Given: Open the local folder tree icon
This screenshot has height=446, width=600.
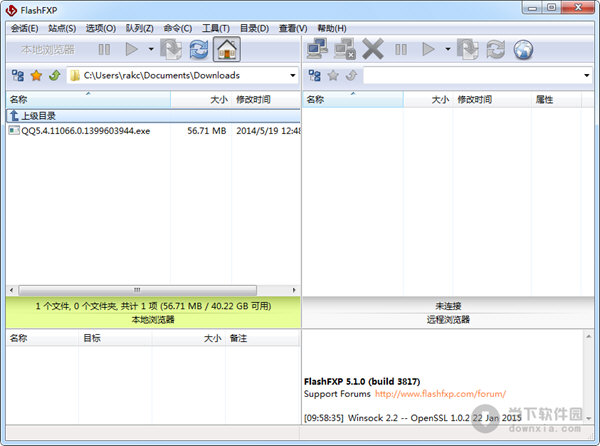Looking at the screenshot, I should click(18, 75).
